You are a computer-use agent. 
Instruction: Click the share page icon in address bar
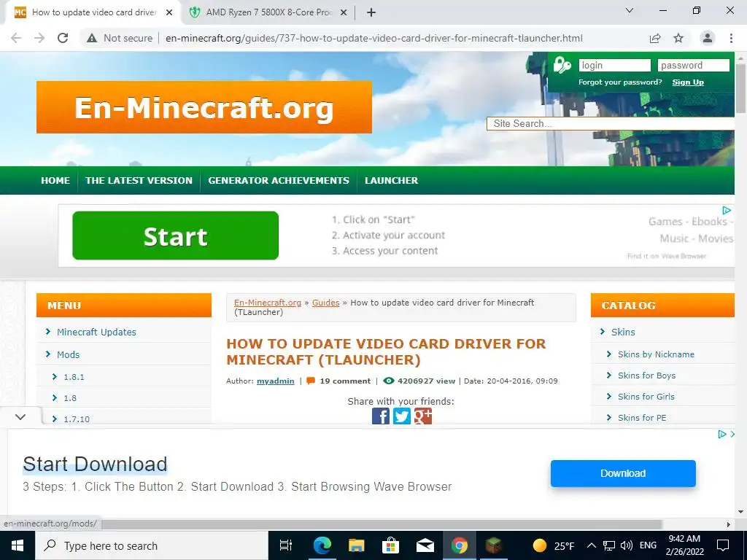(655, 38)
